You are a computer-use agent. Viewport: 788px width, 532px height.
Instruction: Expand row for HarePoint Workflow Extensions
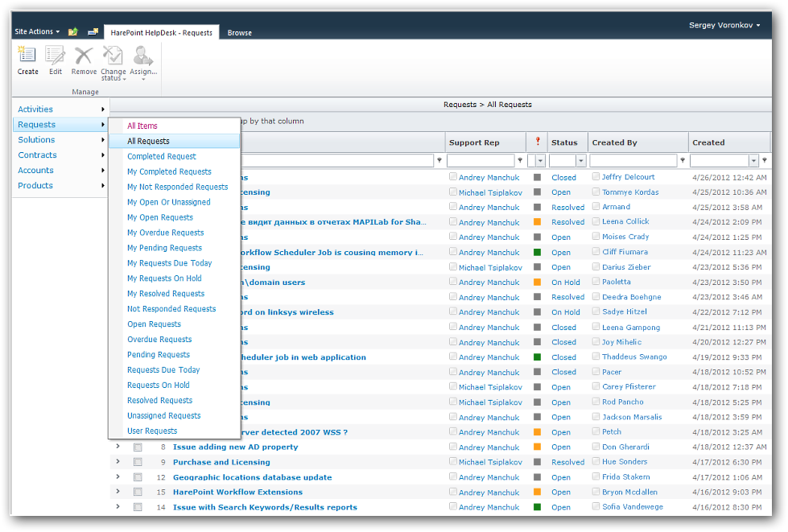118,491
